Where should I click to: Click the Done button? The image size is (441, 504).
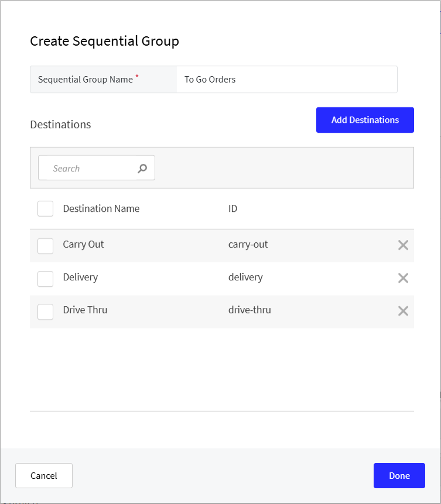pos(399,475)
